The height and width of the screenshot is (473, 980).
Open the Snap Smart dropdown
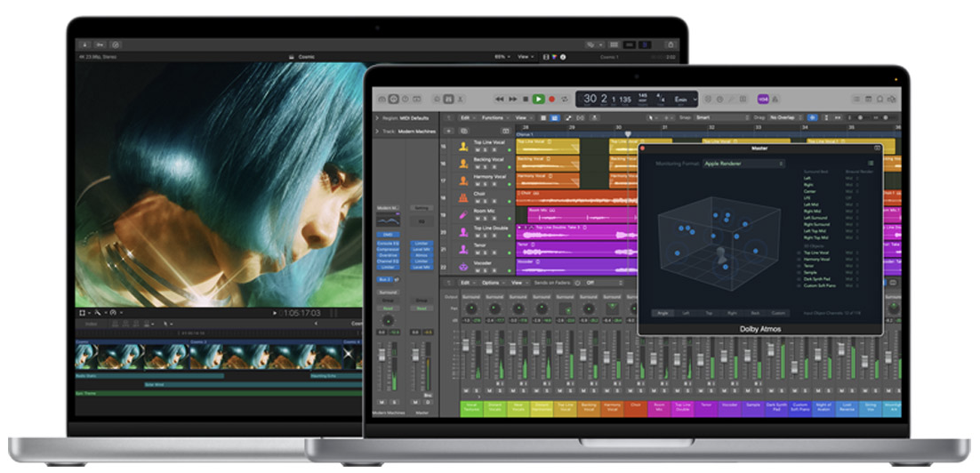[720, 117]
